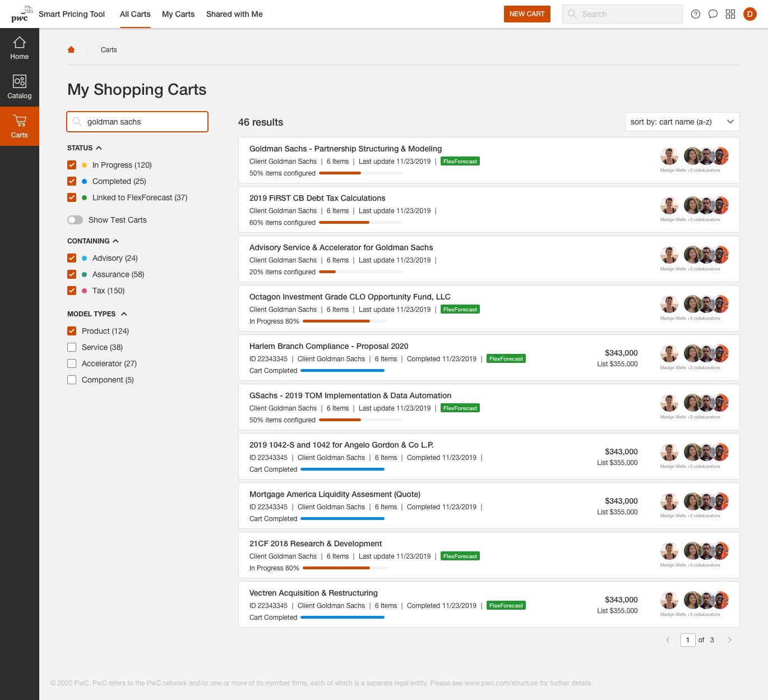Open the chat messages icon
Viewport: 768px width, 700px height.
tap(713, 14)
